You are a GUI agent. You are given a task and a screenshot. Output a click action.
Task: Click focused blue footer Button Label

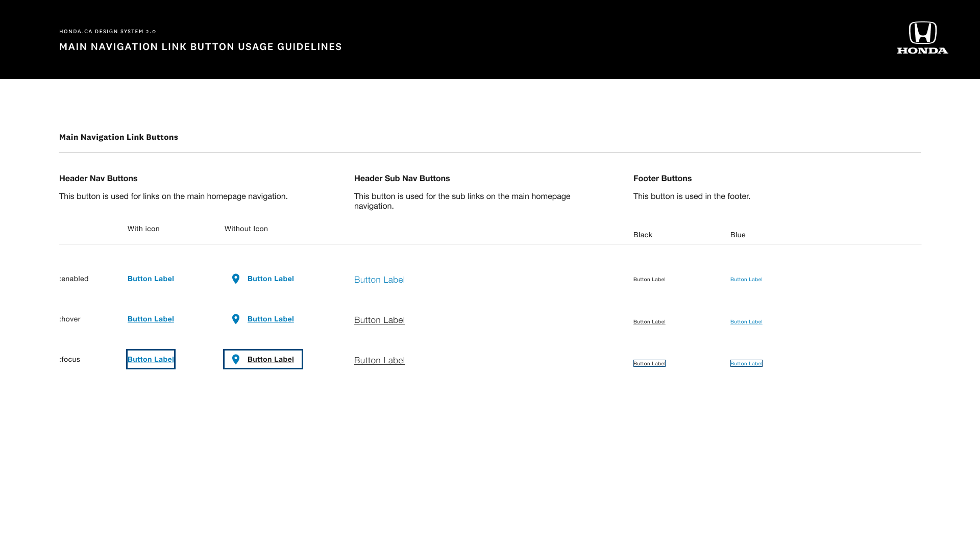coord(746,363)
